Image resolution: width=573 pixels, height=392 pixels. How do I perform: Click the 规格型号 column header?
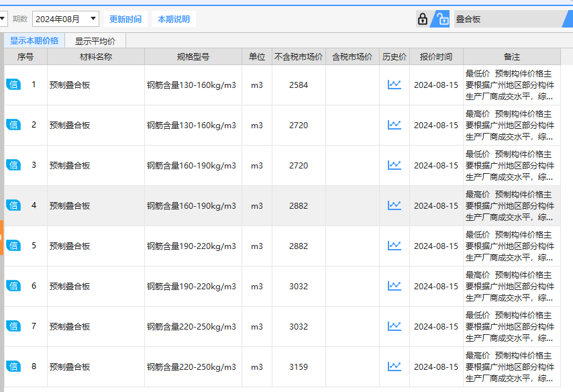point(193,56)
